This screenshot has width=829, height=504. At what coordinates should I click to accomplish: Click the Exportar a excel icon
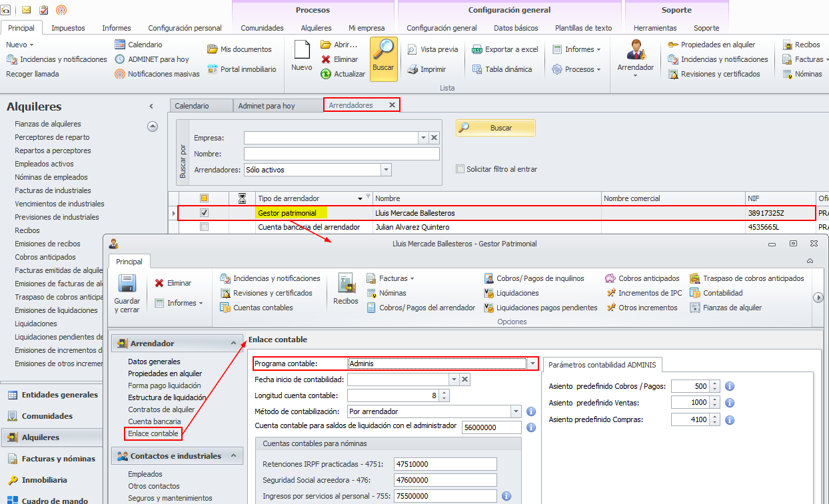pos(477,49)
